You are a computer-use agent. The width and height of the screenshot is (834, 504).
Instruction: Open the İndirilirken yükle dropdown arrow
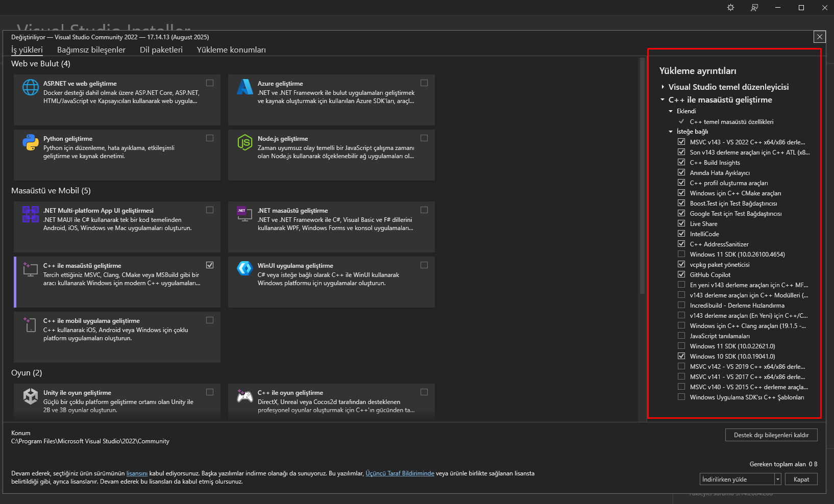tap(778, 480)
